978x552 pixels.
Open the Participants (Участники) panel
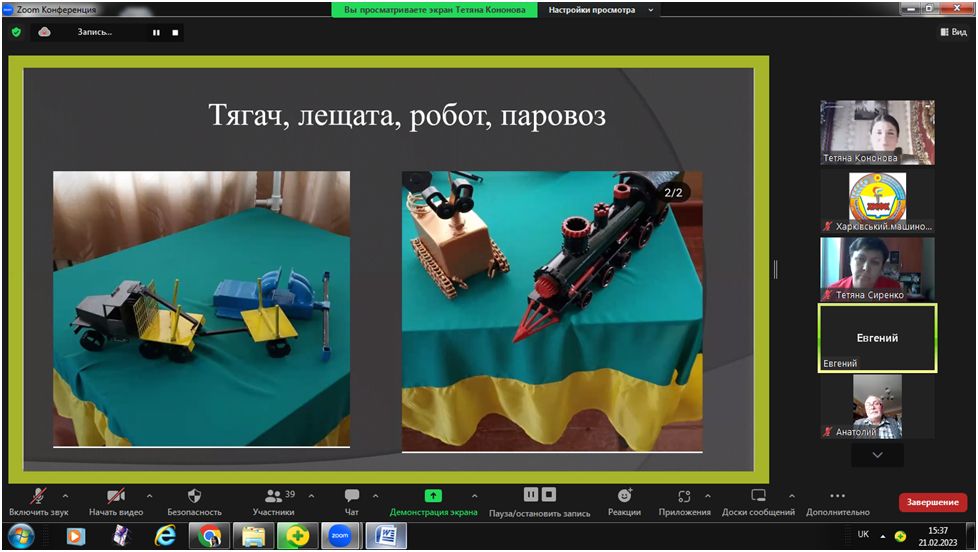[x=274, y=502]
